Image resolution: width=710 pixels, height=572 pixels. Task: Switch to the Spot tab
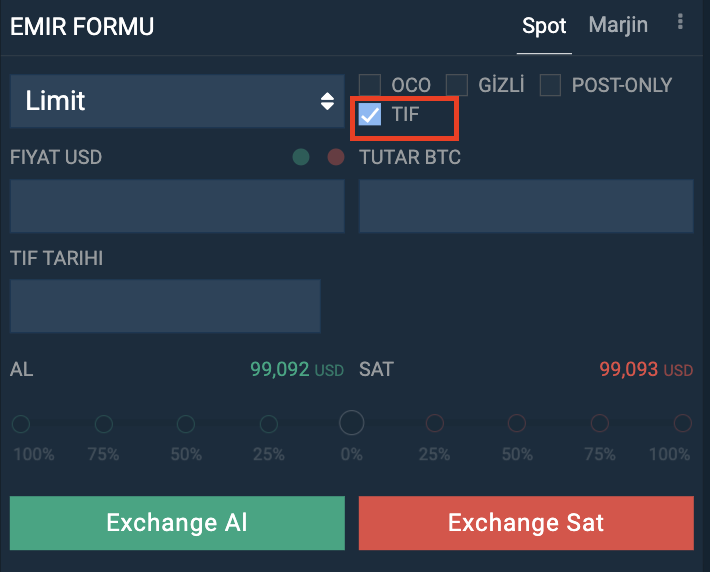point(544,26)
